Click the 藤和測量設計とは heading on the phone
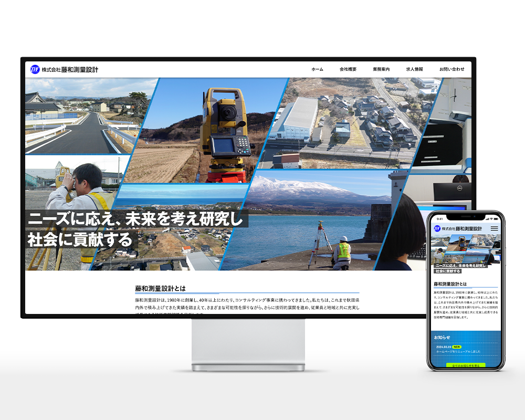 450,283
